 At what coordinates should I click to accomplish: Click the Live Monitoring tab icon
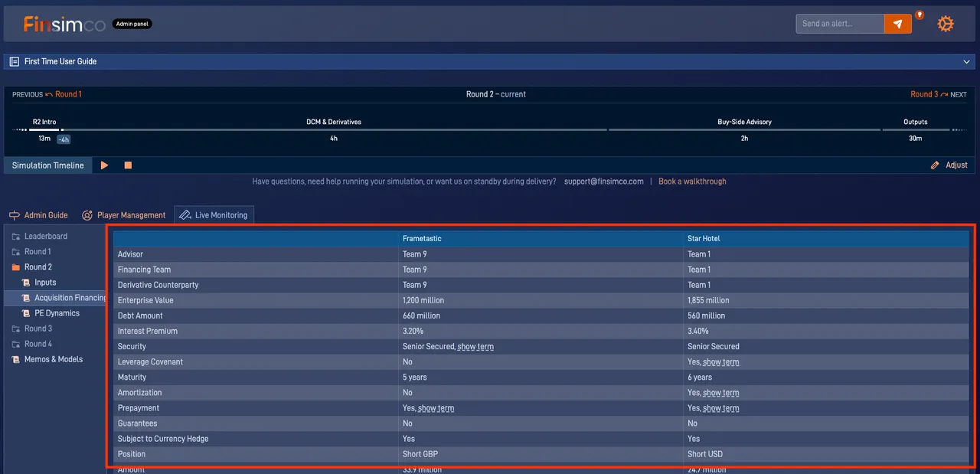click(185, 215)
